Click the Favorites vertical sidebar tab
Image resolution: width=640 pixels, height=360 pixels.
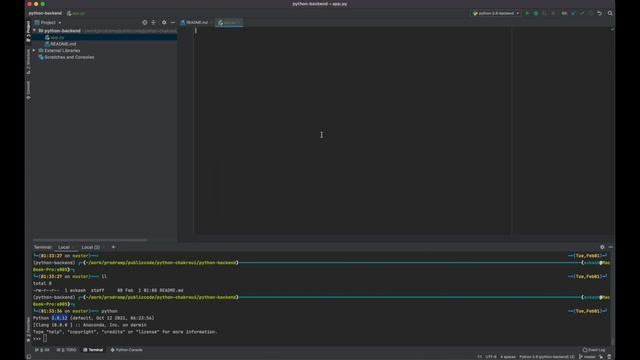(x=28, y=329)
